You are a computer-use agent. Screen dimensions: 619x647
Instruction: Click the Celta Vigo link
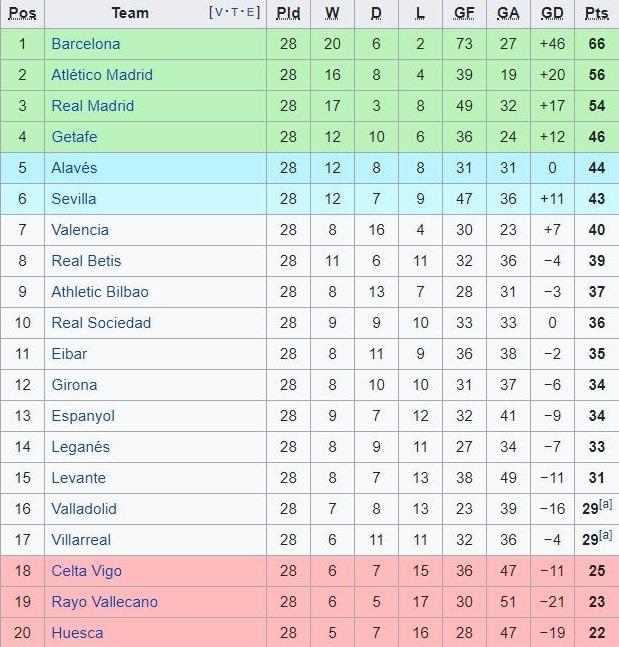[x=86, y=571]
